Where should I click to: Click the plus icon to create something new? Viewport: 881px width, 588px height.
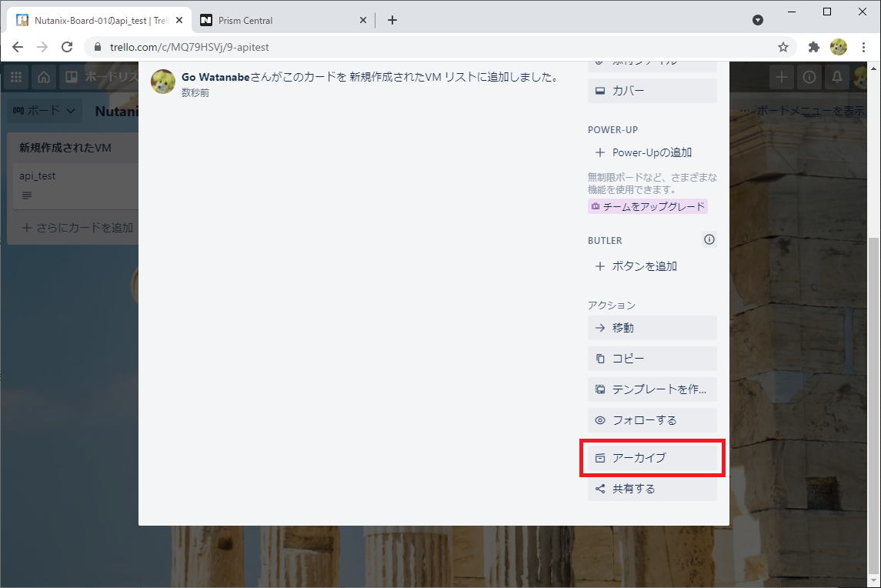coord(782,76)
